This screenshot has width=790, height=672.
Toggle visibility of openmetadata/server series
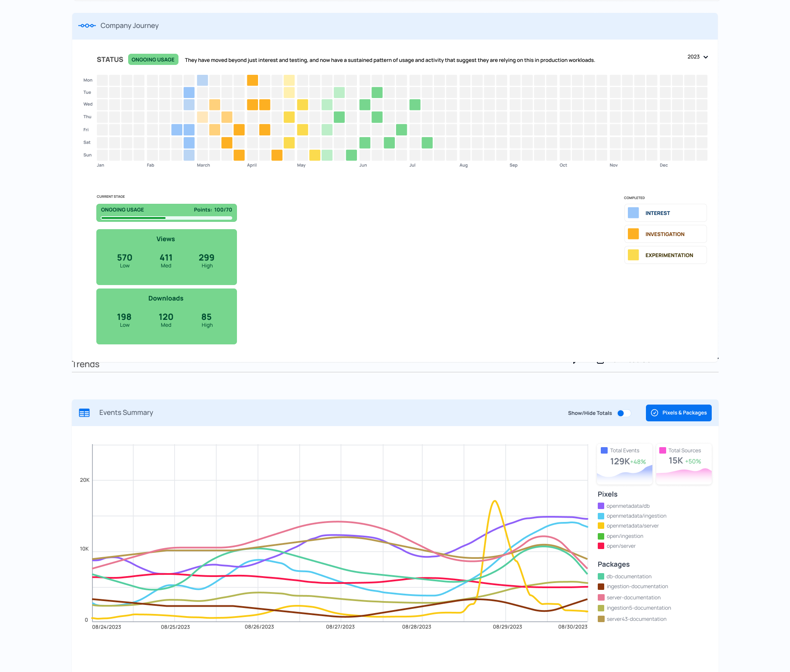pos(632,526)
